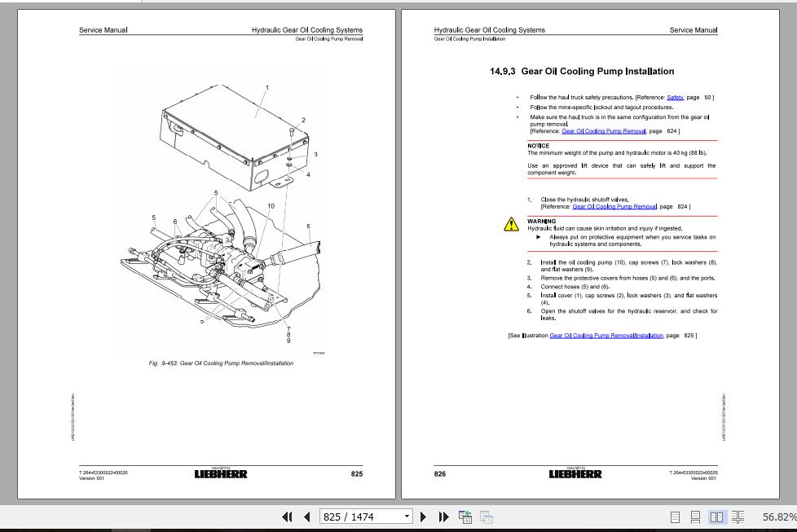Click the WARNING label
This screenshot has height=532, width=797.
(542, 222)
